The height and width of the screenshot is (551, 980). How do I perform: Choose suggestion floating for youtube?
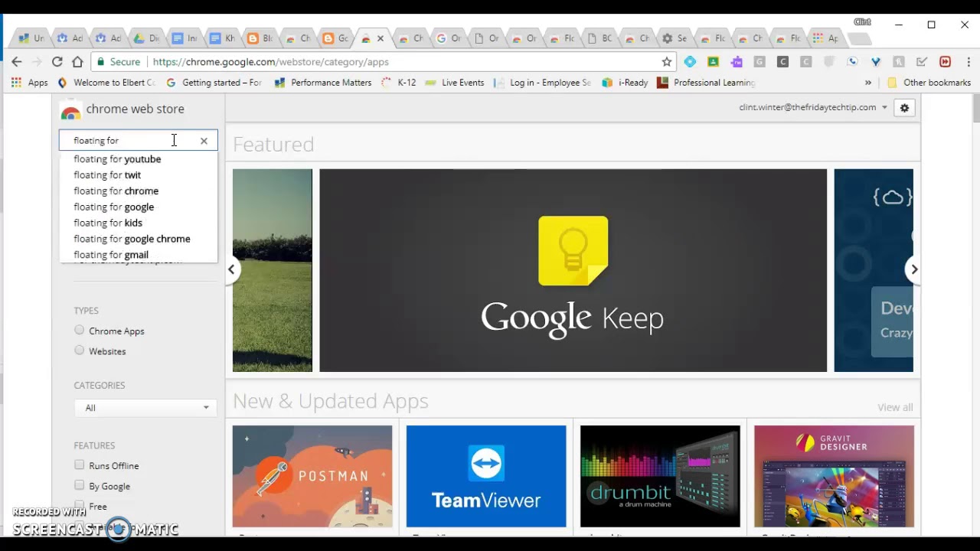pos(139,159)
